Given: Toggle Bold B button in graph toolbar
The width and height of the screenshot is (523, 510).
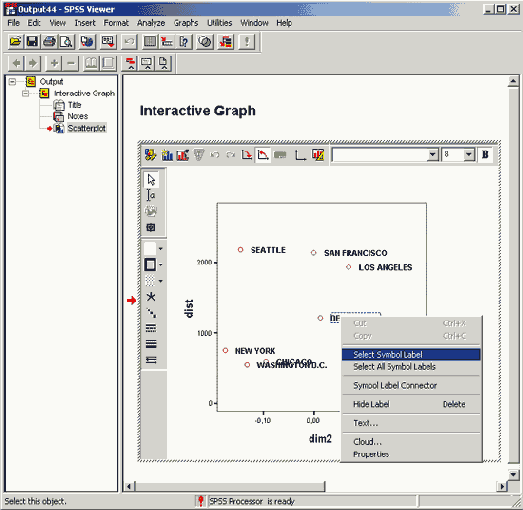Looking at the screenshot, I should 485,155.
